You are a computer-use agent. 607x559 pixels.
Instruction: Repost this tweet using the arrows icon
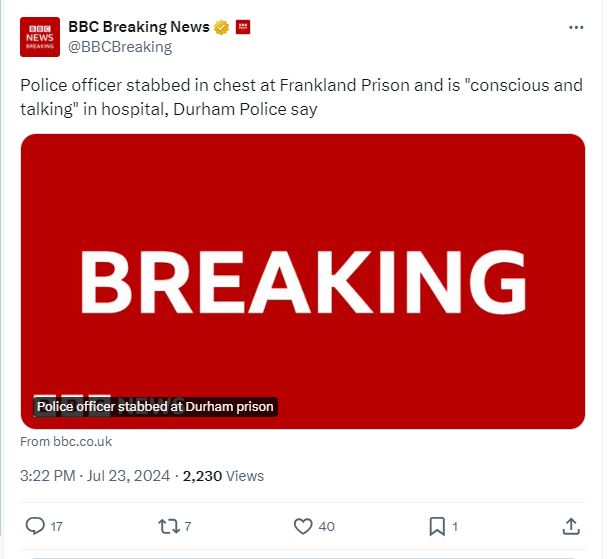(x=169, y=526)
